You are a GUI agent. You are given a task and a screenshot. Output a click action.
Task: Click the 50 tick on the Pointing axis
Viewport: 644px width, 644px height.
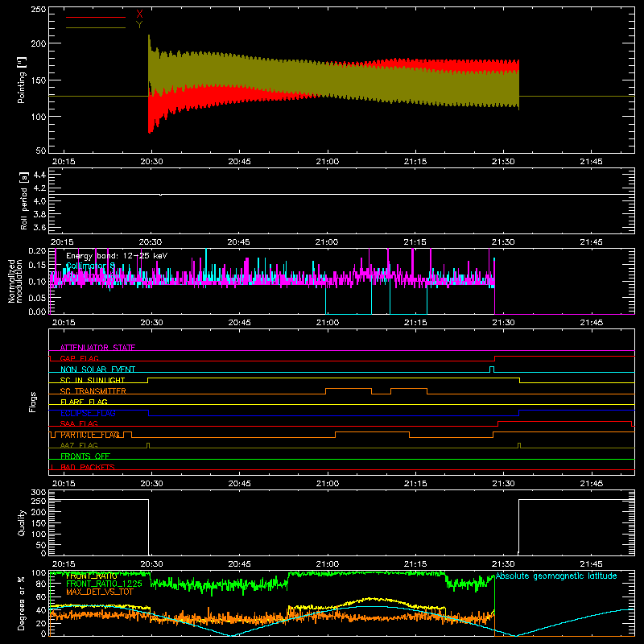coord(41,151)
